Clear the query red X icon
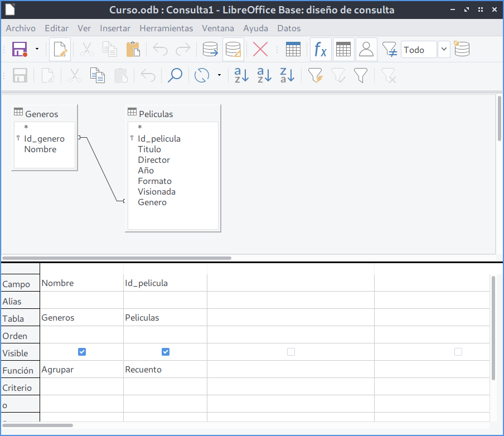 [260, 49]
